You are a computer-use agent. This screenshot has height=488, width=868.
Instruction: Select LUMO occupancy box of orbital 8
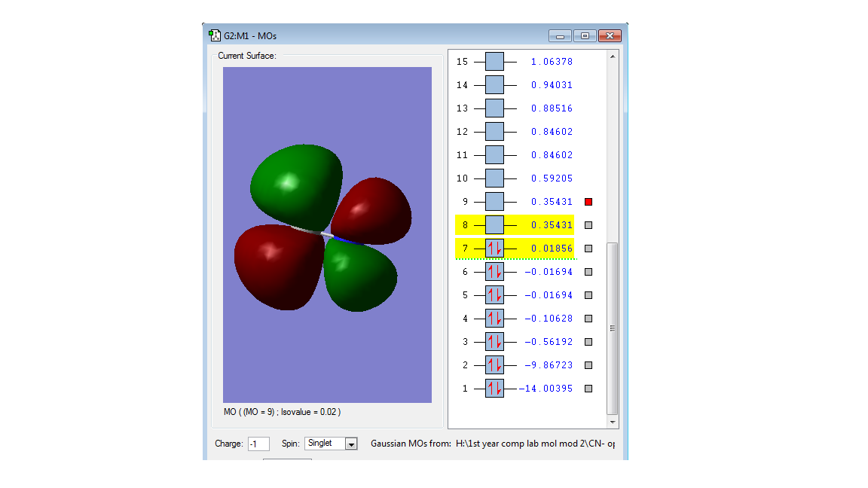point(495,224)
